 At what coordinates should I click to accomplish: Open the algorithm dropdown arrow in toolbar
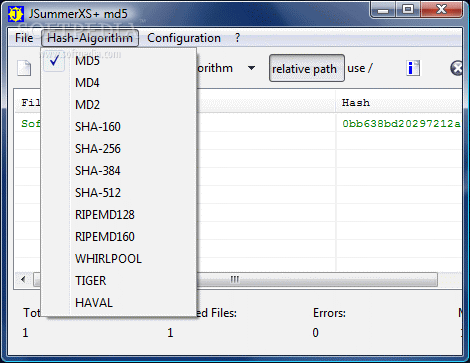coord(252,68)
